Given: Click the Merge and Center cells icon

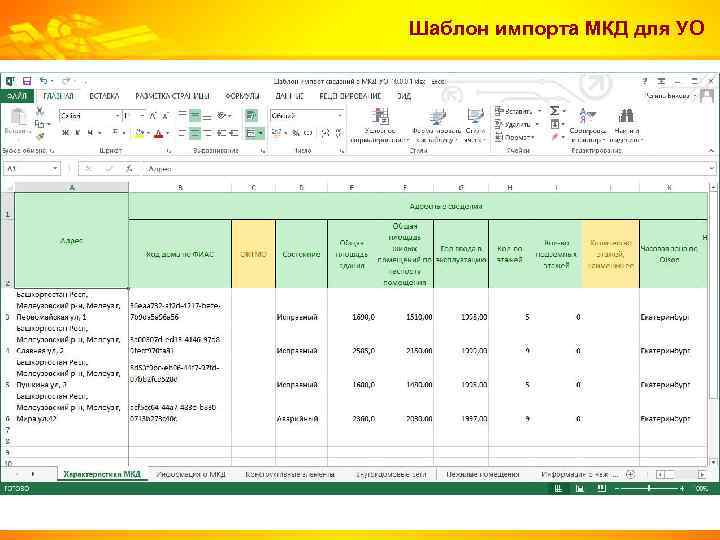Looking at the screenshot, I should click(x=252, y=133).
